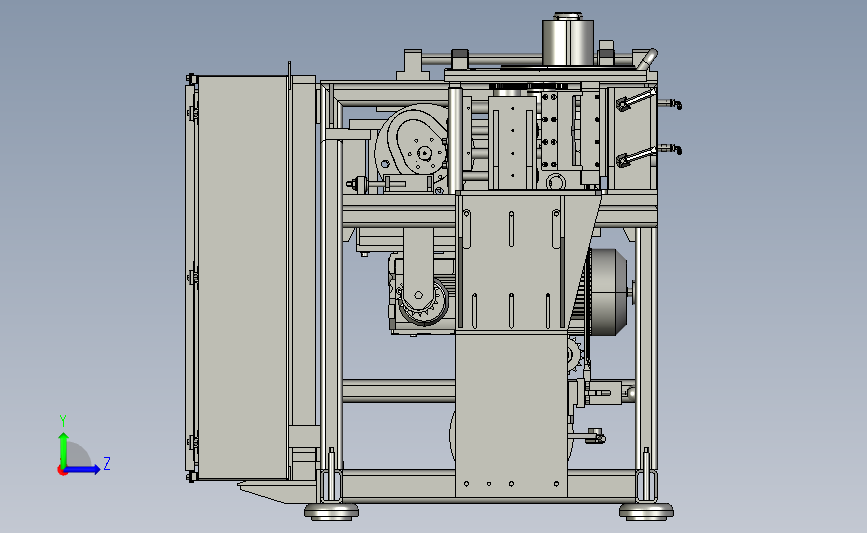This screenshot has width=867, height=533.
Task: Select the left leveling foot pad
Action: (x=331, y=511)
